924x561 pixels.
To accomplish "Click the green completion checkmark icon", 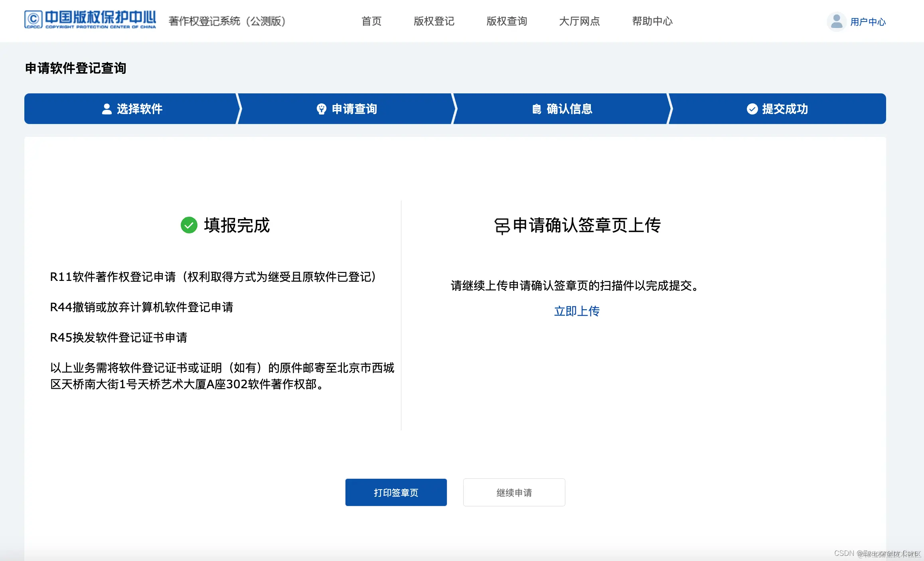I will pyautogui.click(x=189, y=225).
